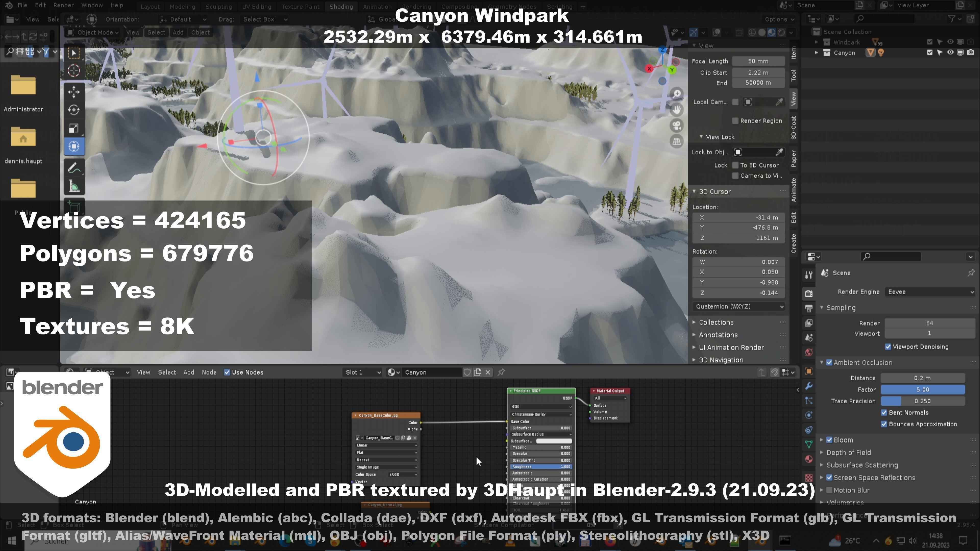
Task: Switch perspective/orthographic with grid icon
Action: (x=676, y=142)
